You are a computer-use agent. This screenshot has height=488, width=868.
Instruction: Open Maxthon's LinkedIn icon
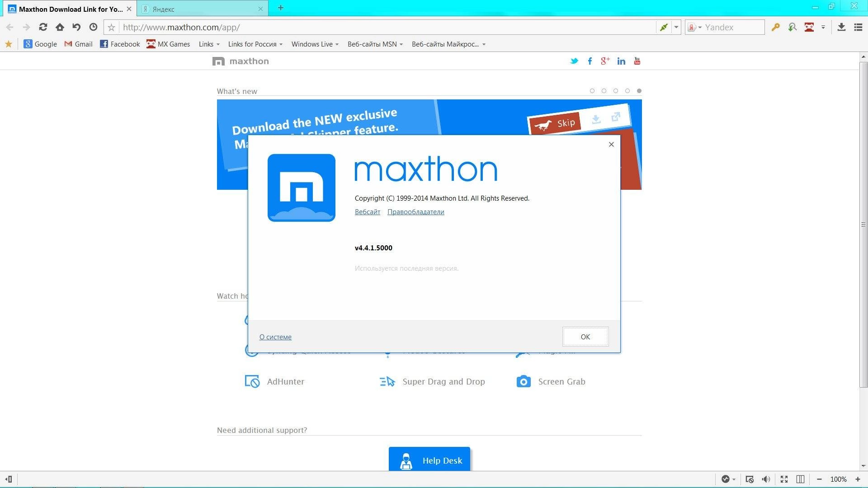click(621, 61)
